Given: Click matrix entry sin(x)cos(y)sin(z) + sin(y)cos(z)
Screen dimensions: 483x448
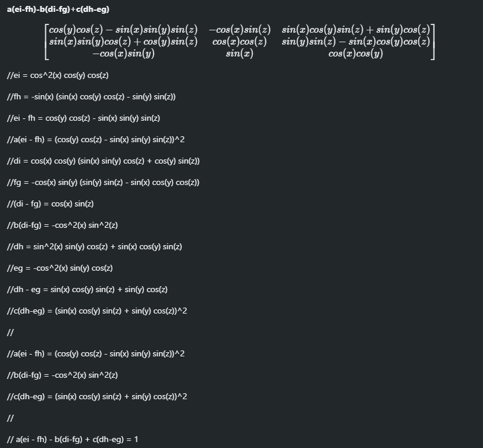Looking at the screenshot, I should point(356,29).
